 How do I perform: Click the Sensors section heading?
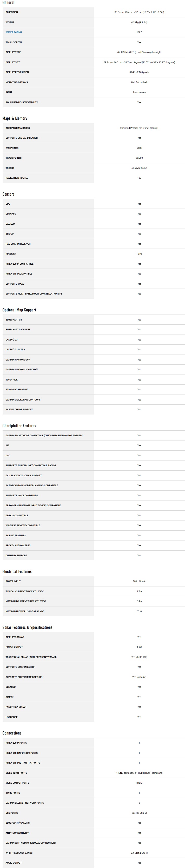pos(8,194)
